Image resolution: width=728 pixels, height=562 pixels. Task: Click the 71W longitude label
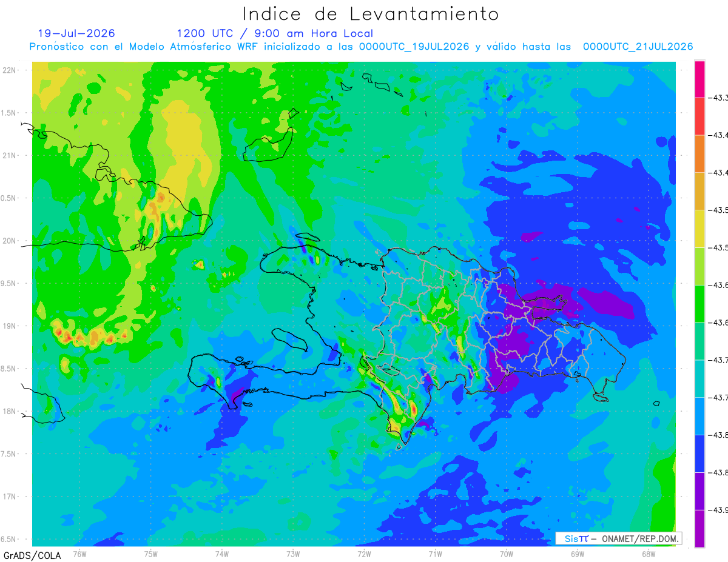click(435, 554)
